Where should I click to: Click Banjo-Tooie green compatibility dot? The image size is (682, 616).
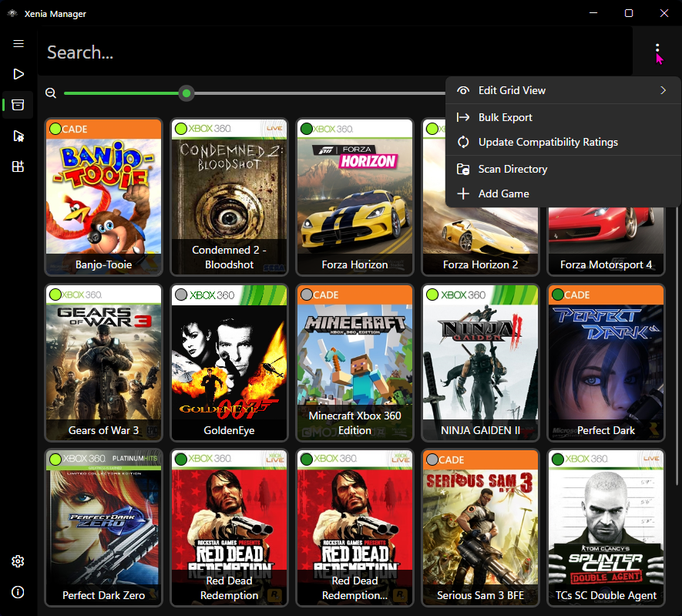[x=55, y=129]
